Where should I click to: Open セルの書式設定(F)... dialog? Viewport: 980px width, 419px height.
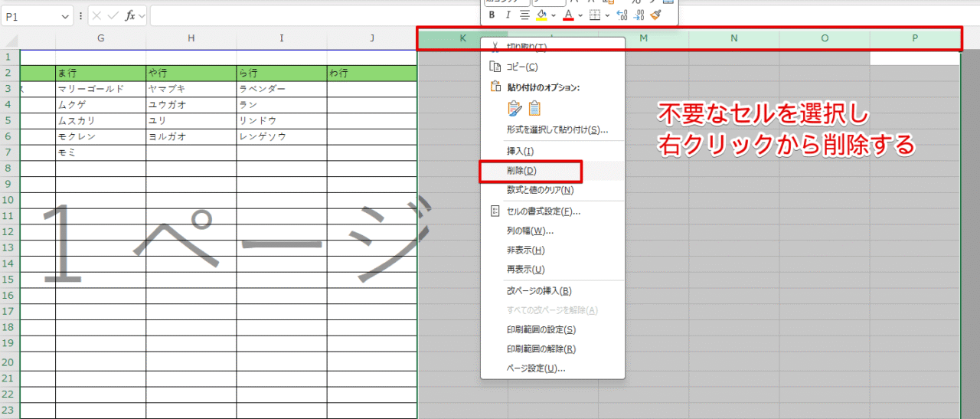pos(544,211)
